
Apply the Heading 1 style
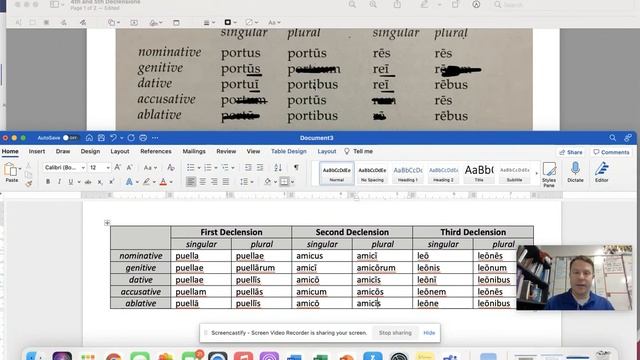click(x=407, y=173)
